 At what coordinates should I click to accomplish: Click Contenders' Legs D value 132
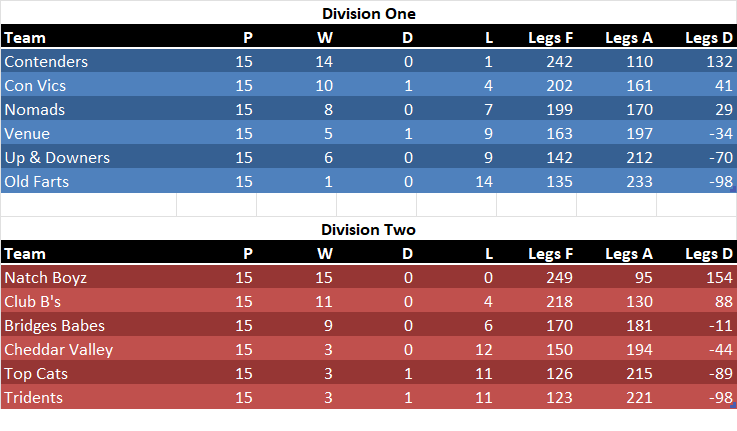(x=718, y=61)
